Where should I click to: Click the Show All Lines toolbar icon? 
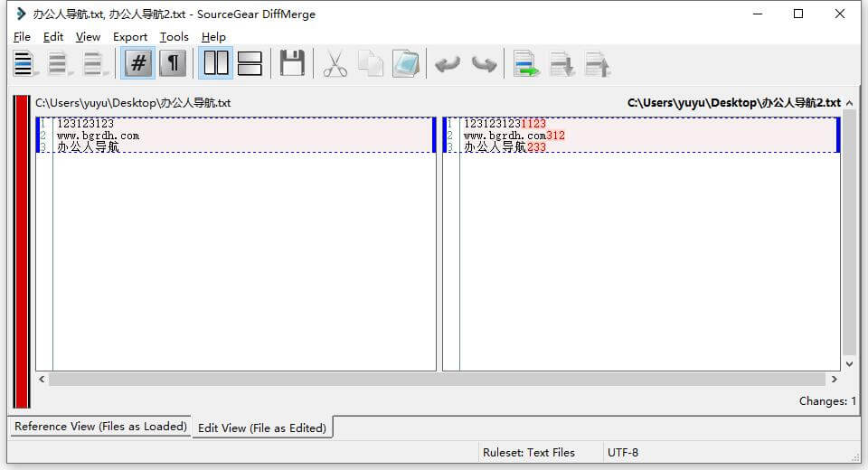[x=24, y=63]
